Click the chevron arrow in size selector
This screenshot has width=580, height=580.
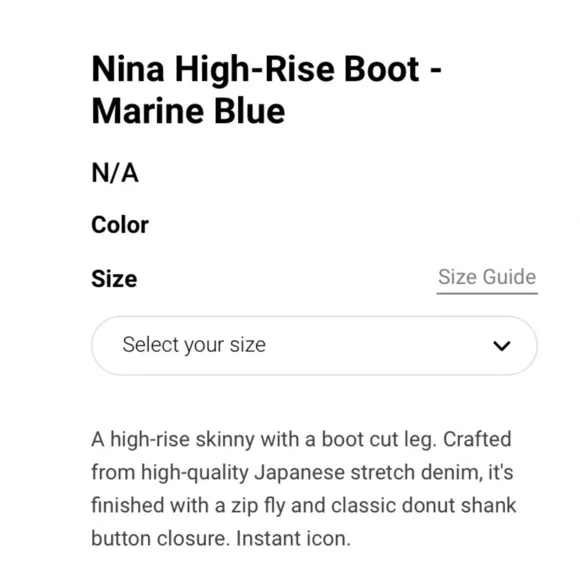pyautogui.click(x=502, y=346)
